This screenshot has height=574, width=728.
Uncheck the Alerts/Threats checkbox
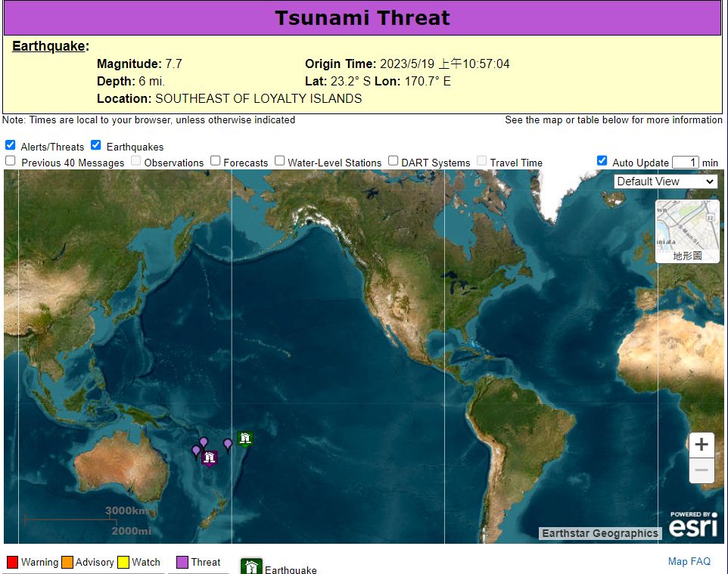point(11,145)
